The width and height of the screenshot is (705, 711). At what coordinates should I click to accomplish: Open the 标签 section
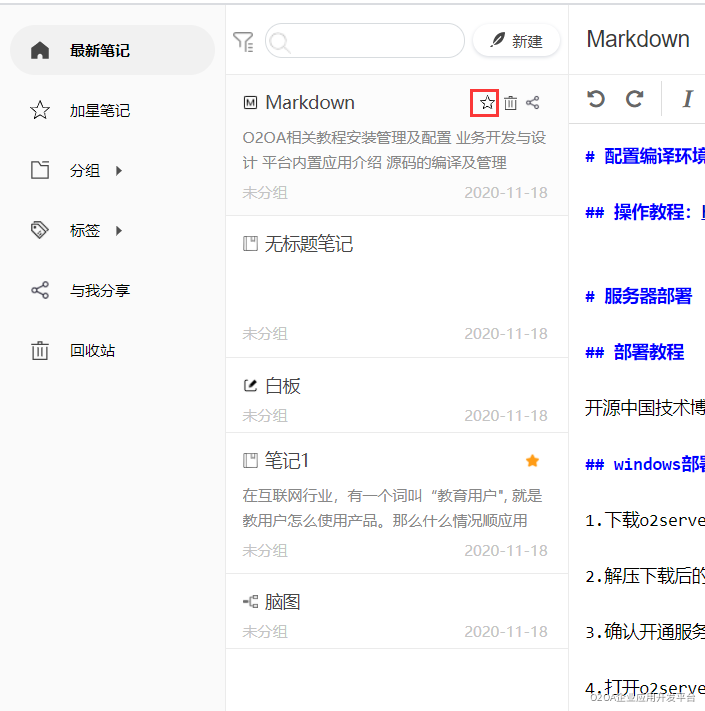click(85, 230)
